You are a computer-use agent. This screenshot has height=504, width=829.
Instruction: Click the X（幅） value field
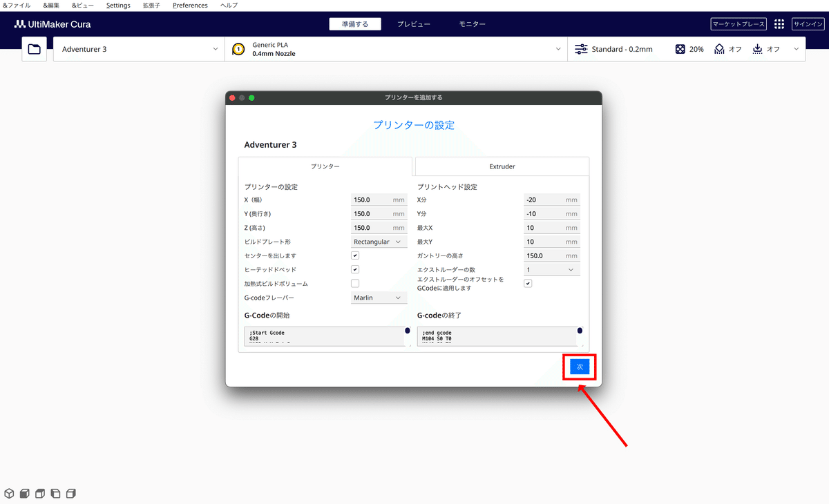tap(379, 200)
